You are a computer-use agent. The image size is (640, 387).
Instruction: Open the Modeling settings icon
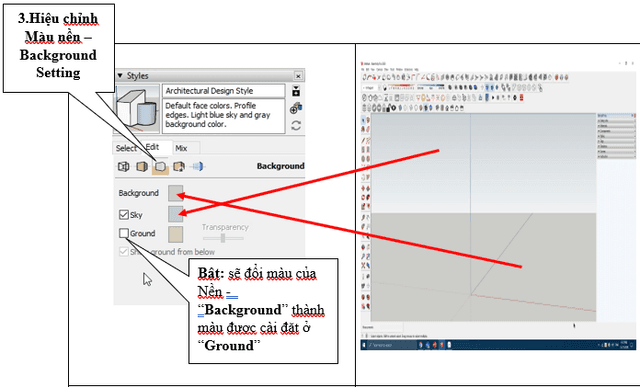click(x=197, y=166)
